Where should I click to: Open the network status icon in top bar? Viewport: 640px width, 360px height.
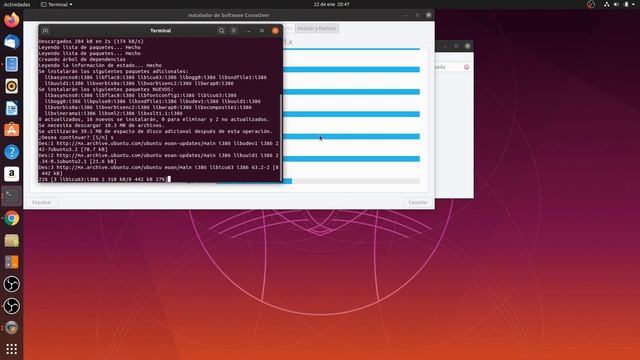pos(607,4)
